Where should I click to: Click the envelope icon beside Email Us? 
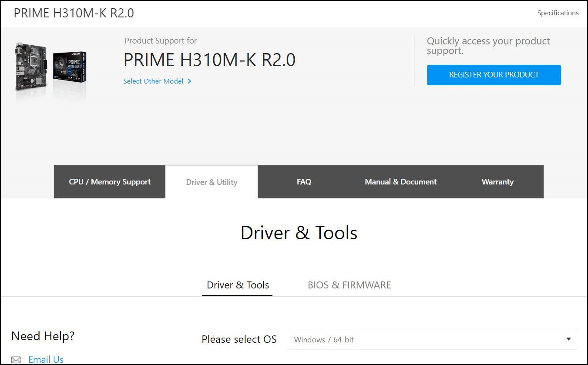pyautogui.click(x=16, y=360)
